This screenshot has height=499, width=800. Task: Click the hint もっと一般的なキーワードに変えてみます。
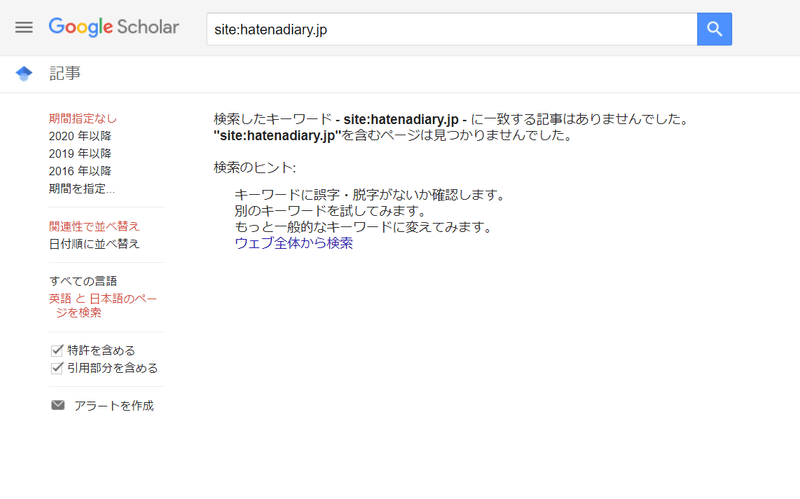363,227
